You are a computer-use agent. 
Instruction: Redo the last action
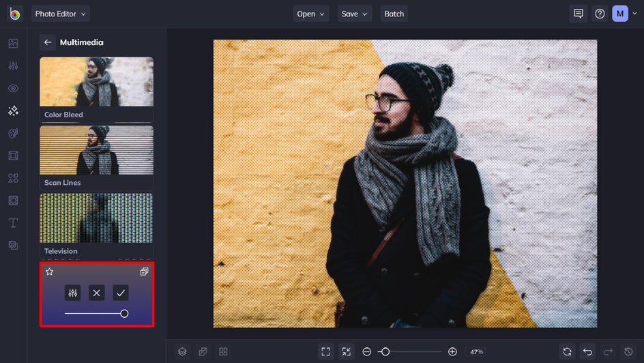(x=608, y=352)
